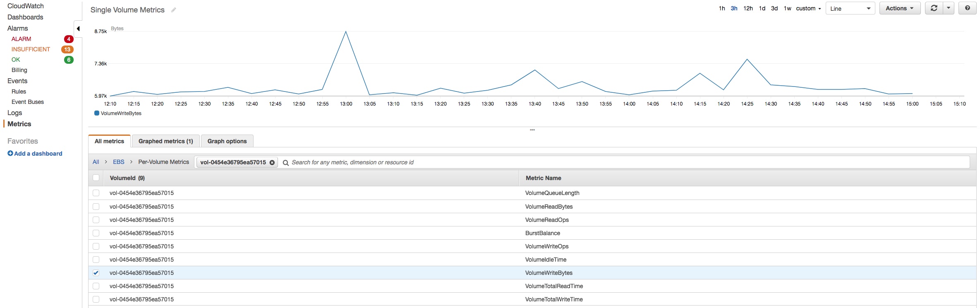
Task: Check the VolumeQueueLength row checkbox
Action: click(96, 193)
